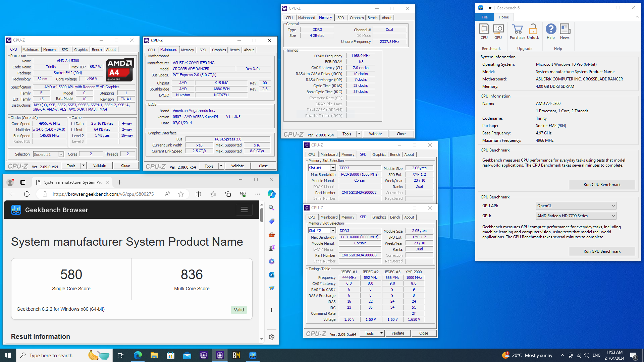This screenshot has height=362, width=644.
Task: Open the News icon in Geekbench ribbon
Action: tap(565, 32)
